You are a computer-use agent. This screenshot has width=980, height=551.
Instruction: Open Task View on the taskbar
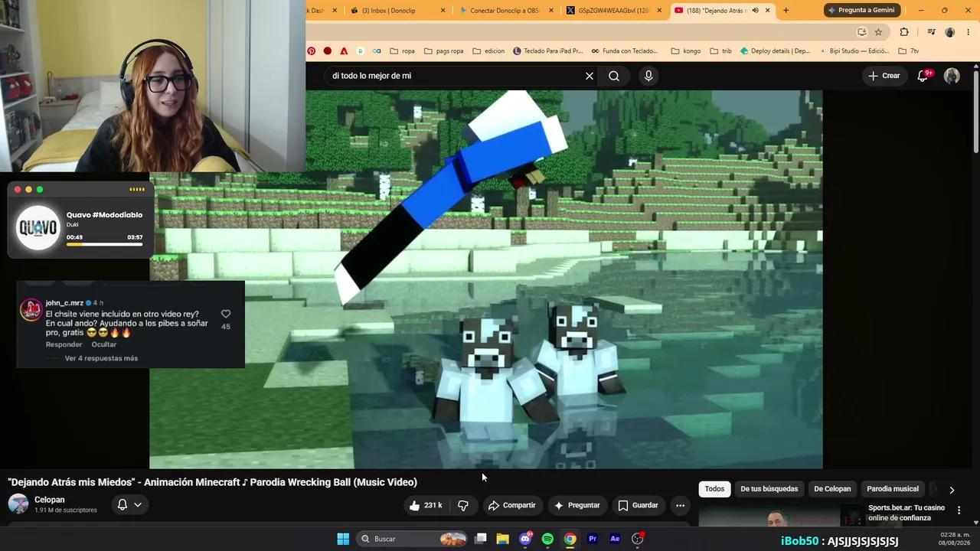(x=480, y=539)
